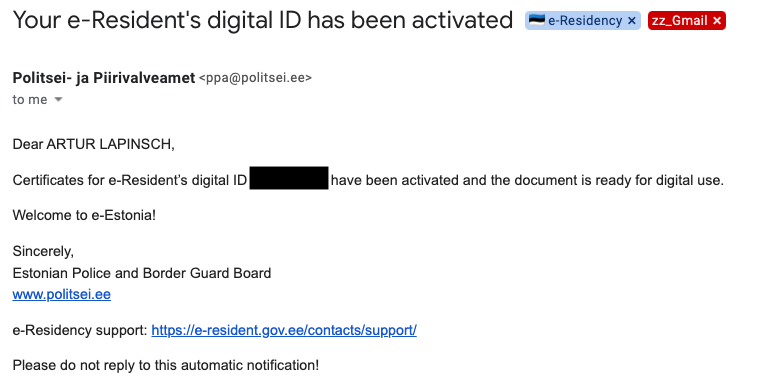Screen dimensions: 777x380
Task: Click the 'to me' recipient text
Action: [x=30, y=100]
